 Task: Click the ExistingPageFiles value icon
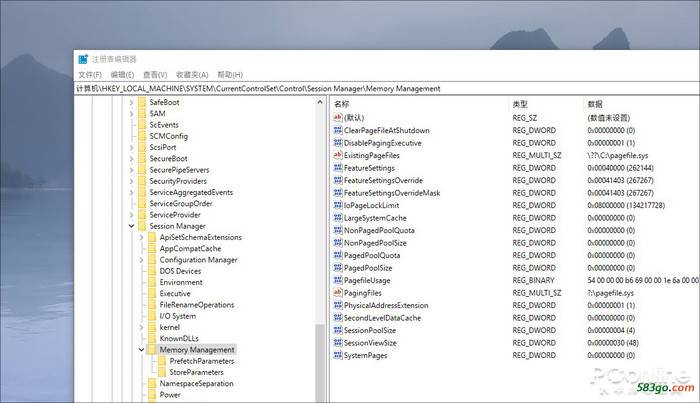click(x=337, y=155)
